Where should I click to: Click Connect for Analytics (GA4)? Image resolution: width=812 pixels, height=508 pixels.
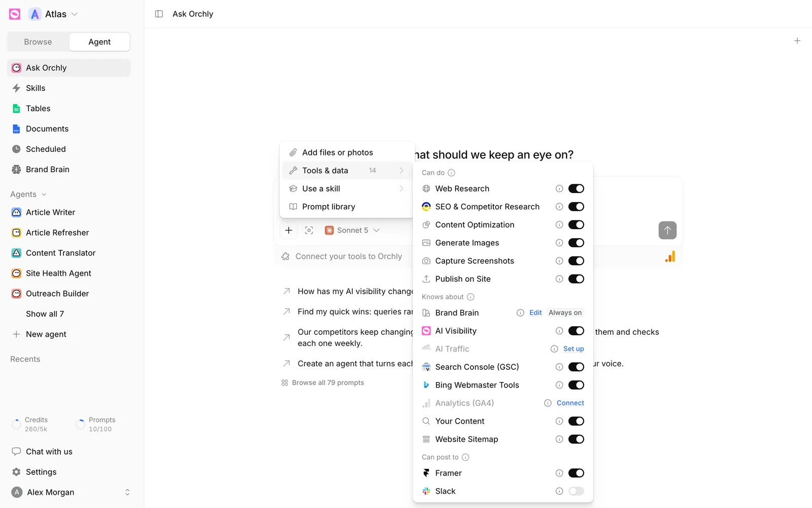[x=570, y=403]
